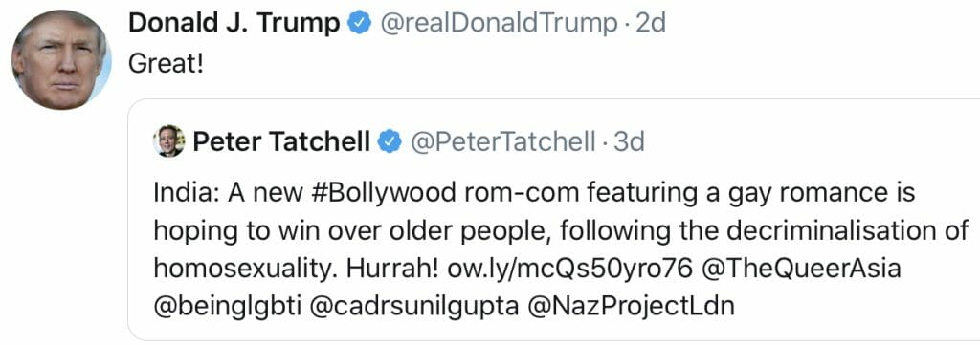Click the 2d timestamp on the tweet
The width and height of the screenshot is (980, 345).
[x=650, y=24]
